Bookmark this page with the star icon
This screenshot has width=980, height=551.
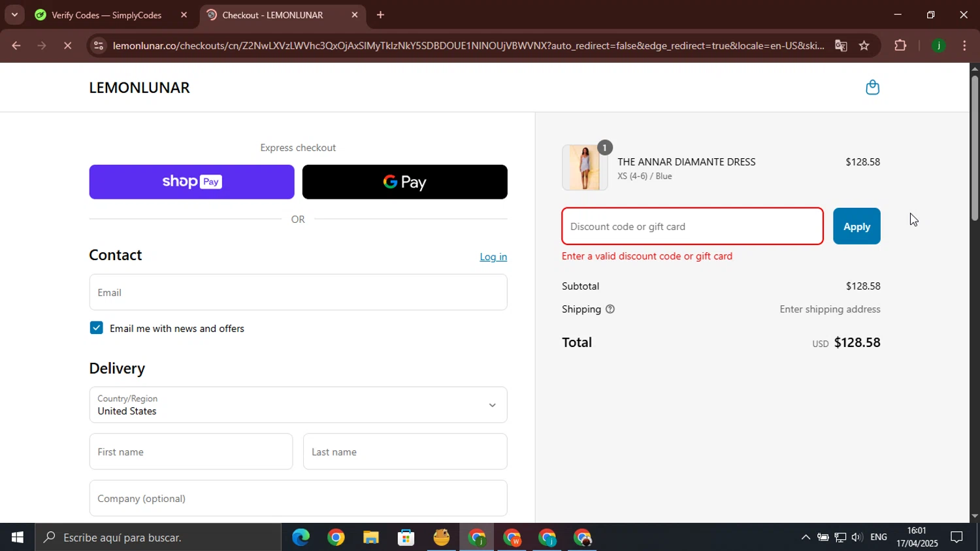coord(864,46)
